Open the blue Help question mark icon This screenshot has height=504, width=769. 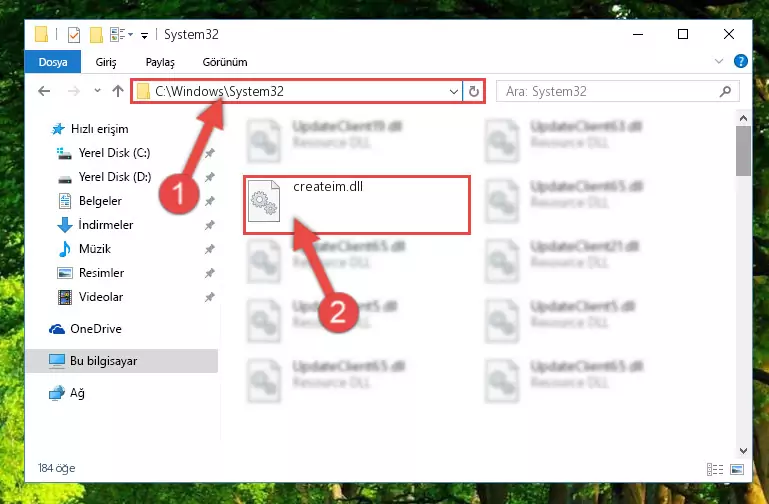coord(741,61)
